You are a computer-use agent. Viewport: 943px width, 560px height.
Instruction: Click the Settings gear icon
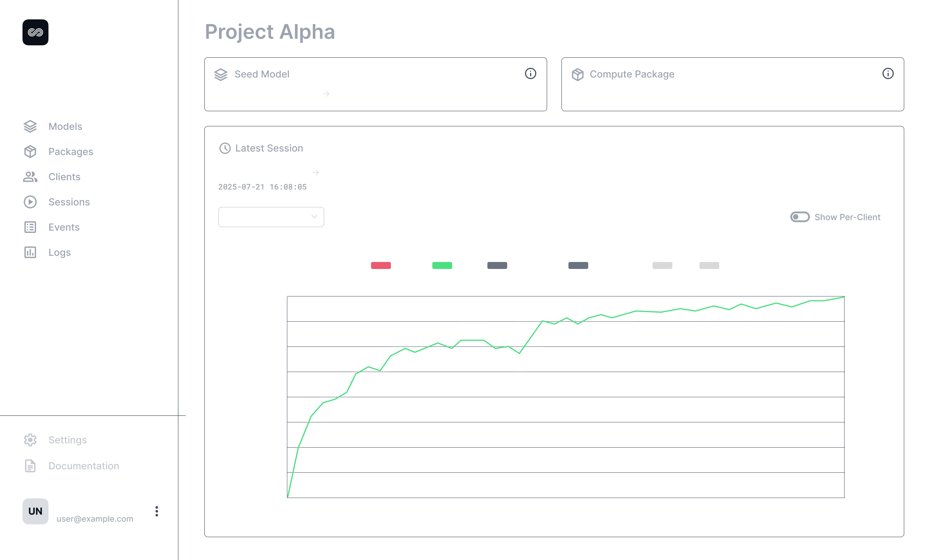[x=30, y=440]
